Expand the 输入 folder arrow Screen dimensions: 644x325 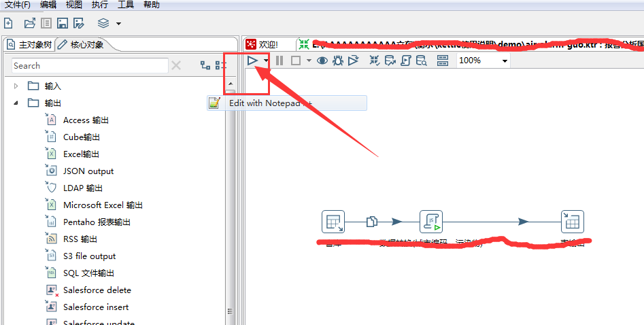(x=16, y=86)
